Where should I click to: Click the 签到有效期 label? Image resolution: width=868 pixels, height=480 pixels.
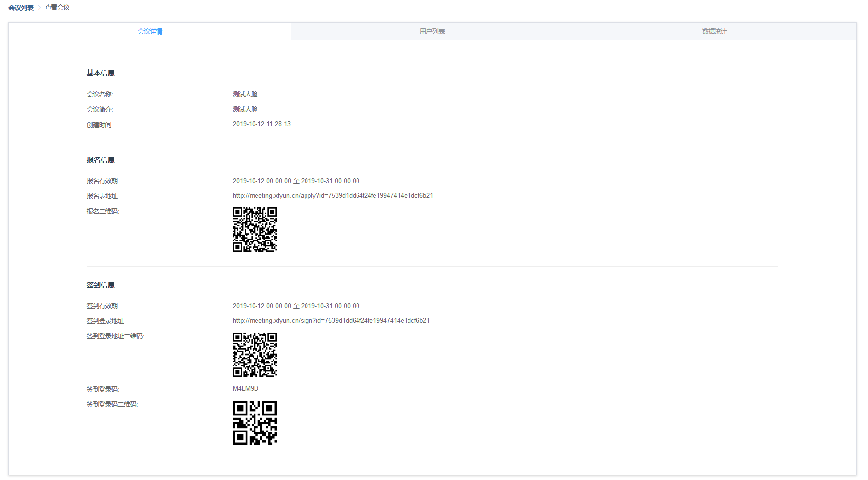103,306
